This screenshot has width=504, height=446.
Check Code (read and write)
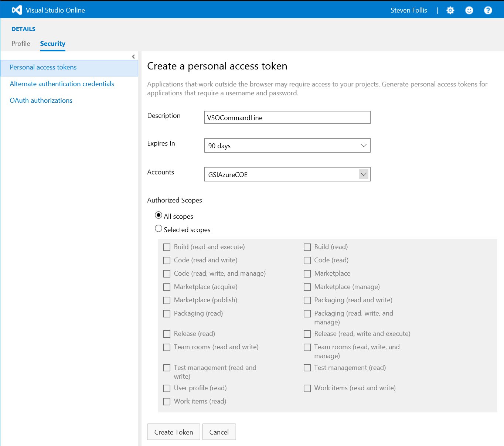(167, 261)
